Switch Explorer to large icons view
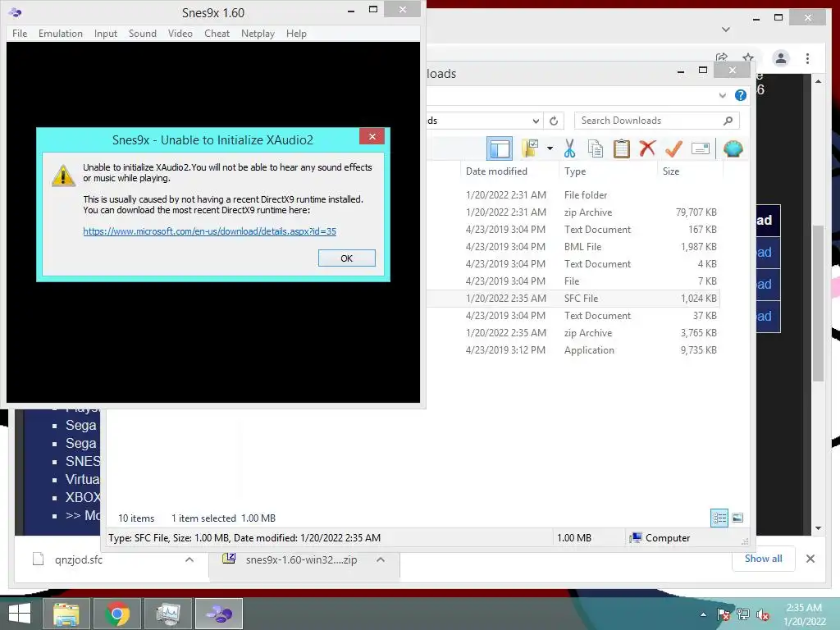This screenshot has height=630, width=840. pyautogui.click(x=737, y=518)
